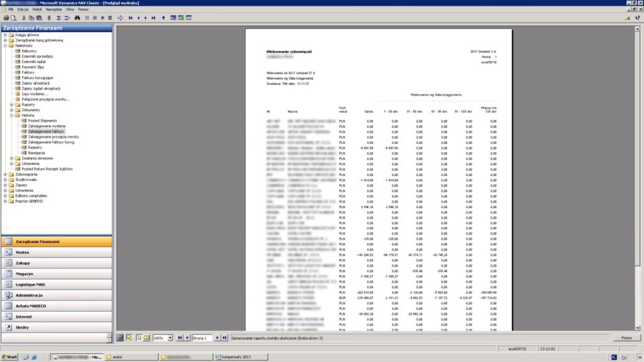Click the toolbar up arrow icon
644x362 pixels.
[x=164, y=18]
